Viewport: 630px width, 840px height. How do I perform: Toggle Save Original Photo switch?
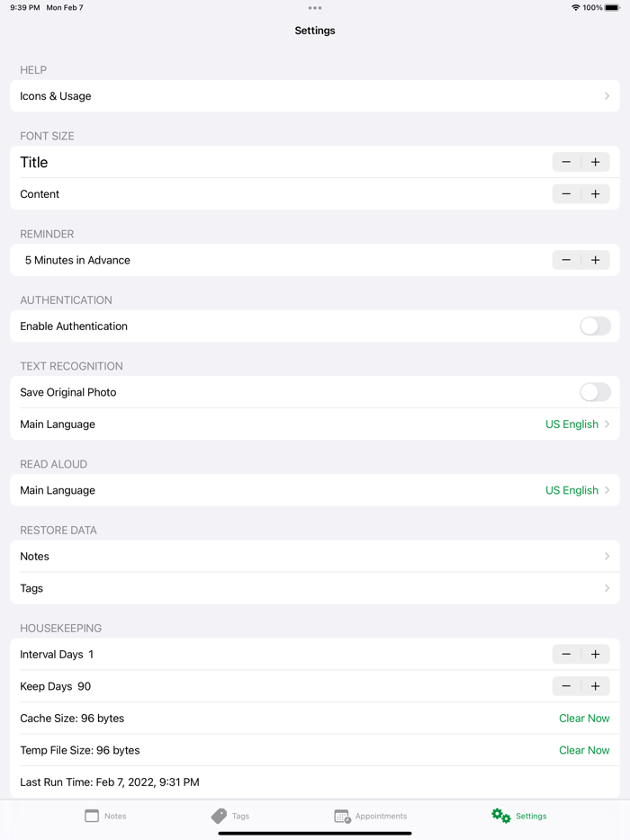point(595,392)
